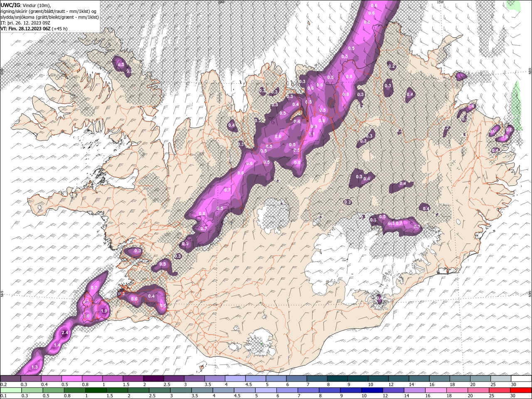Click the darkest purple 2–2.5 swatch in upper legend

click(x=153, y=378)
